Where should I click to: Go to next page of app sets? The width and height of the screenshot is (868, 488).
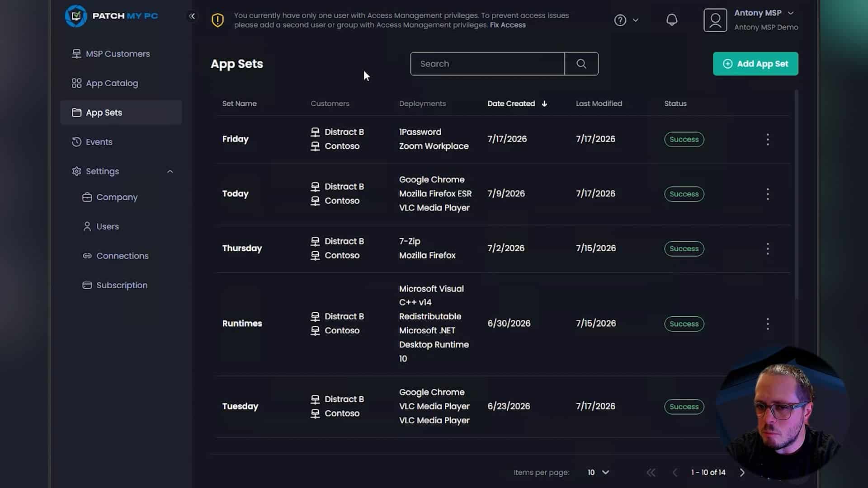742,472
